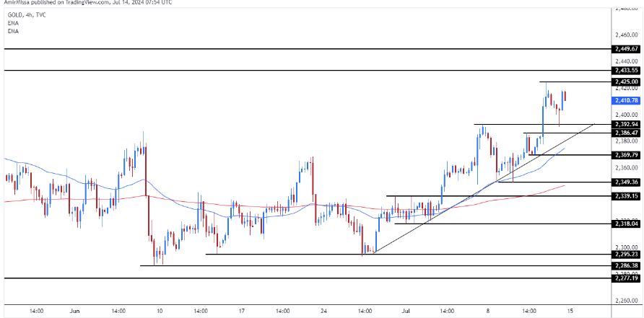
Task: Select the 2,425.00 resistance price label
Action: (x=625, y=81)
